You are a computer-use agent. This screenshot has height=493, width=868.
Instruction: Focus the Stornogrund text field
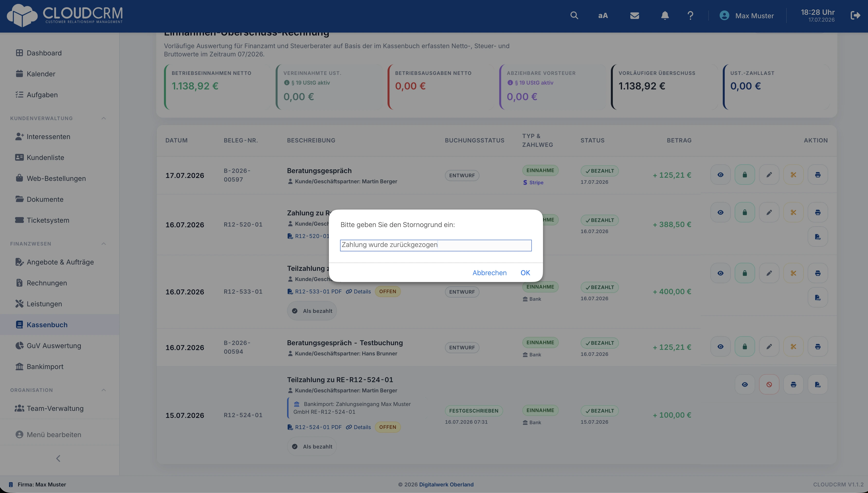(436, 245)
